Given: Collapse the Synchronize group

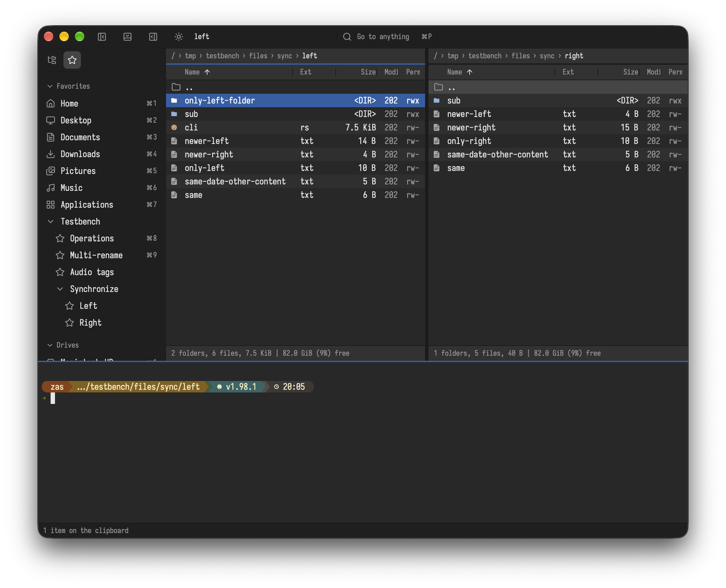Looking at the screenshot, I should (60, 289).
